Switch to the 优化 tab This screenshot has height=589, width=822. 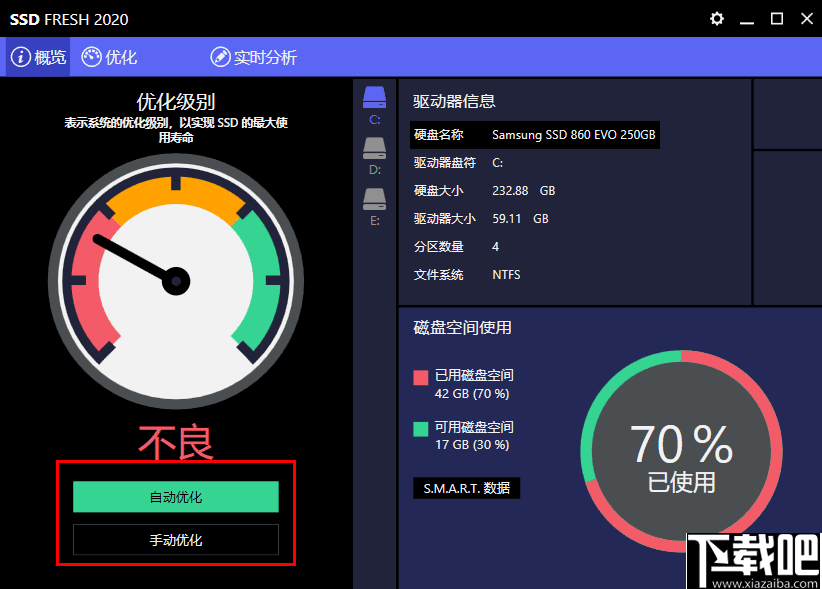[110, 56]
